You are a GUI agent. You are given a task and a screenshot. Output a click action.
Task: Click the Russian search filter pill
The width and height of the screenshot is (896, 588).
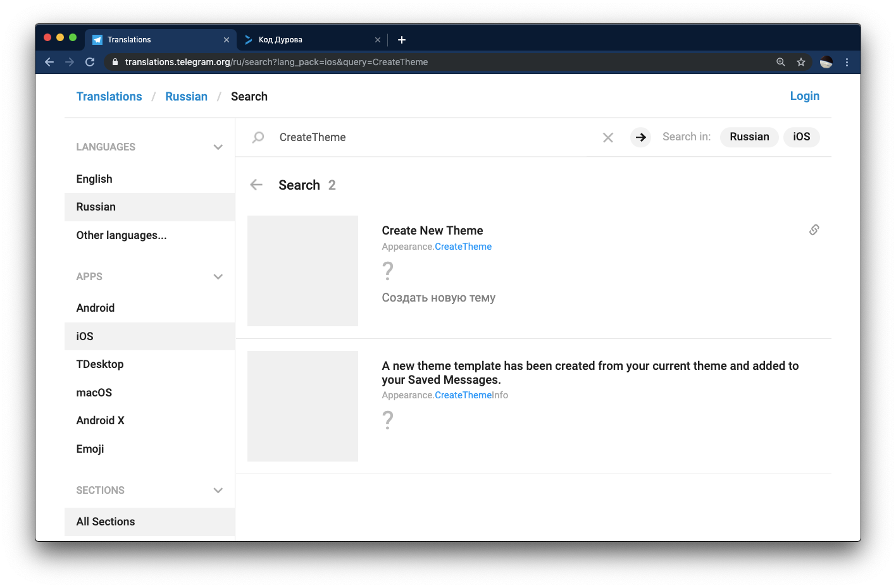tap(749, 137)
